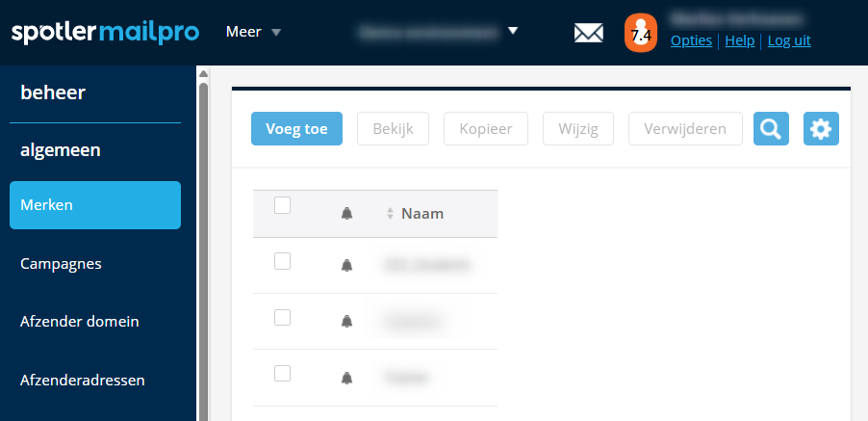The width and height of the screenshot is (868, 421).
Task: Click the Log uit link
Action: tap(789, 40)
